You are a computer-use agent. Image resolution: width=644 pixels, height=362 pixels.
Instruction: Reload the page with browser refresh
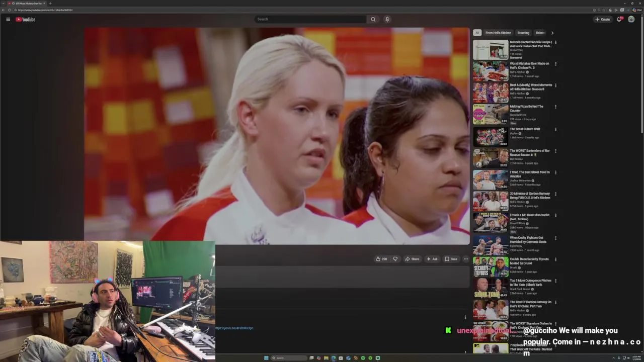point(9,10)
